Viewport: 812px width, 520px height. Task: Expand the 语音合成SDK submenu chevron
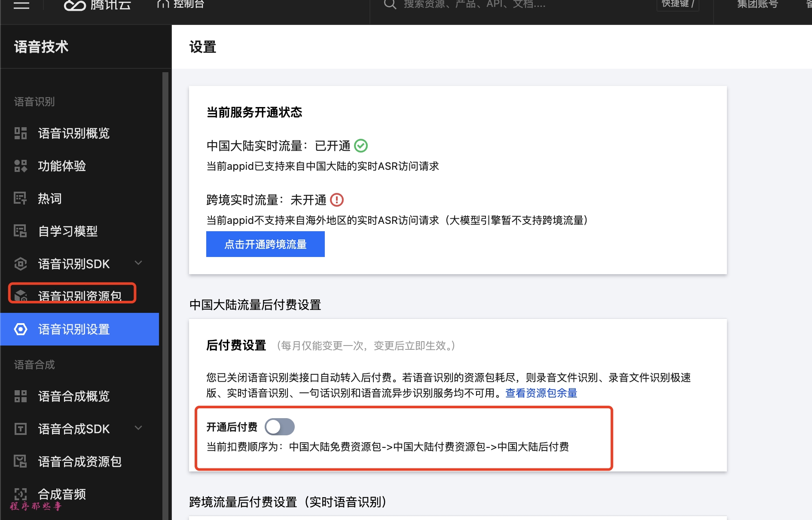138,428
